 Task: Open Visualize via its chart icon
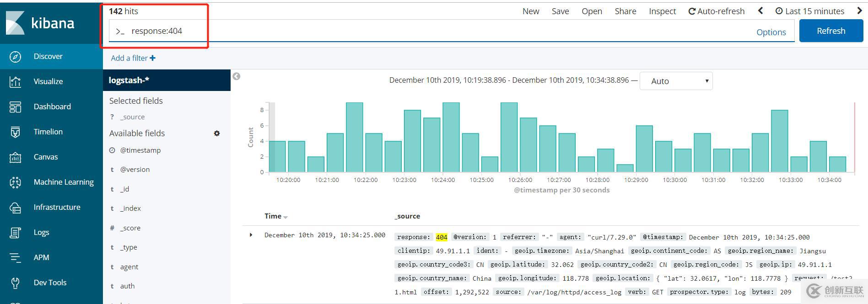point(15,82)
